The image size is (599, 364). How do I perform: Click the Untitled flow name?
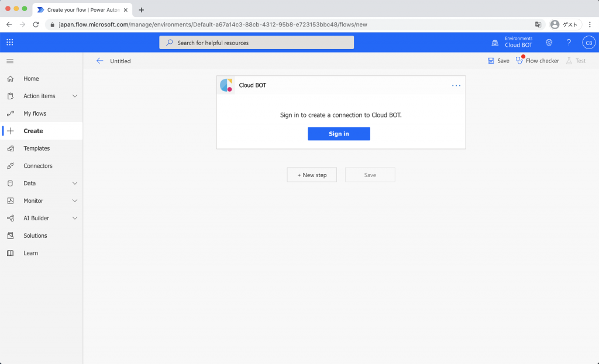121,61
